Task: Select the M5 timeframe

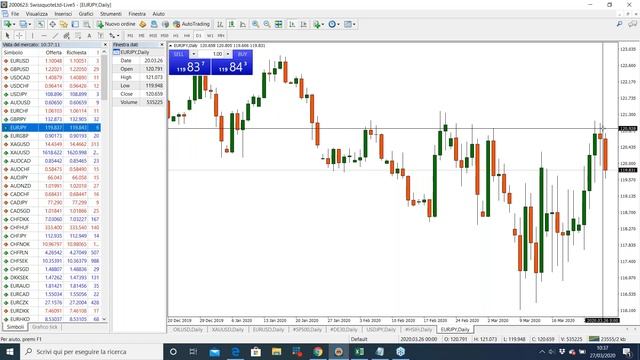Action: [x=141, y=36]
